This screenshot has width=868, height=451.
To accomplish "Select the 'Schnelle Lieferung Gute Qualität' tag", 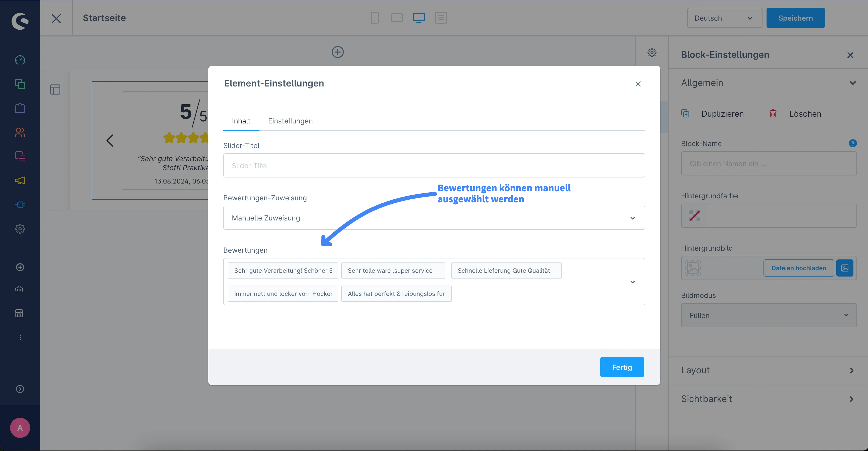I will tap(506, 270).
